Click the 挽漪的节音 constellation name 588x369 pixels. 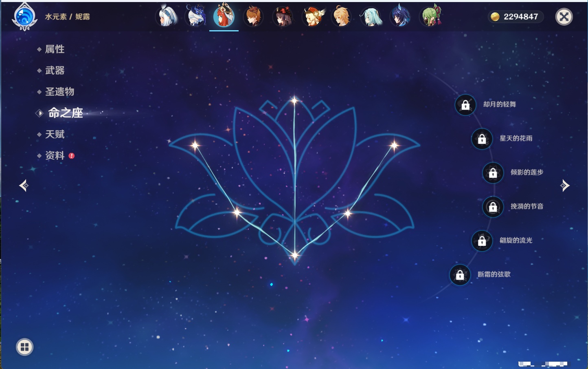point(527,206)
